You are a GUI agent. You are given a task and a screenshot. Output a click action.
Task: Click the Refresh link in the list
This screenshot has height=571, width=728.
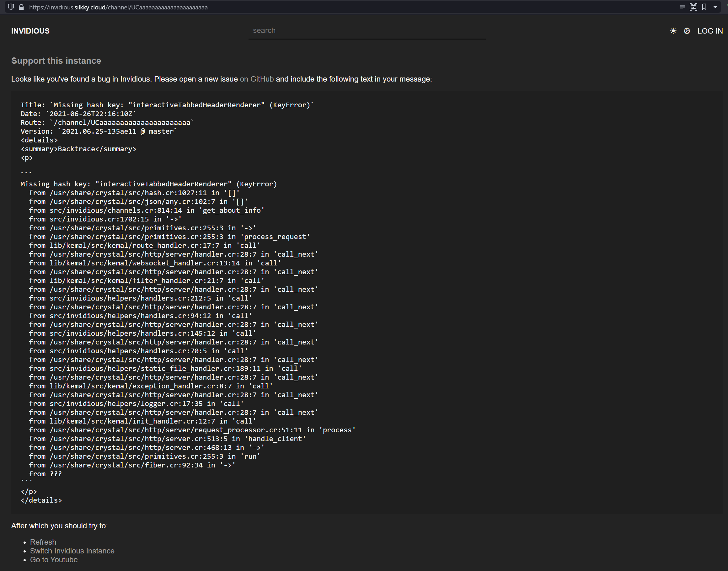[x=43, y=542]
